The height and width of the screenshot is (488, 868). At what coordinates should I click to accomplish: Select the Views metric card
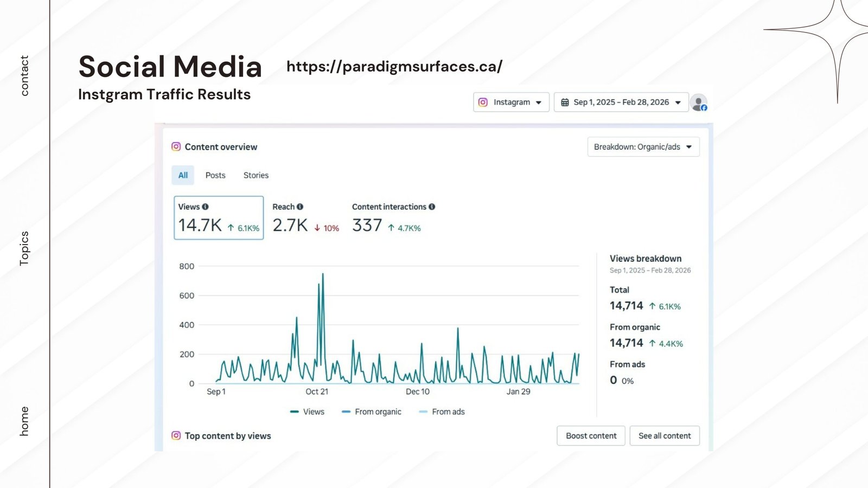point(219,218)
